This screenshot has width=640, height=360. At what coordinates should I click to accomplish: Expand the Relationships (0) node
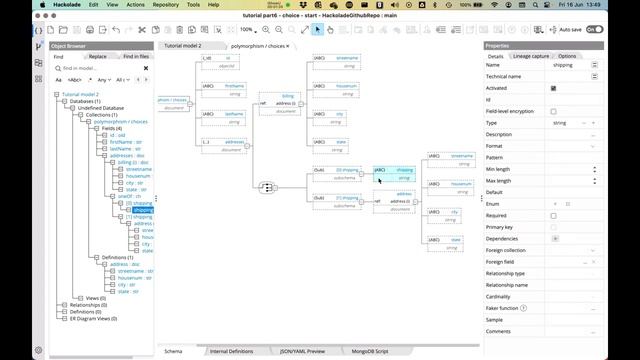tap(64, 305)
